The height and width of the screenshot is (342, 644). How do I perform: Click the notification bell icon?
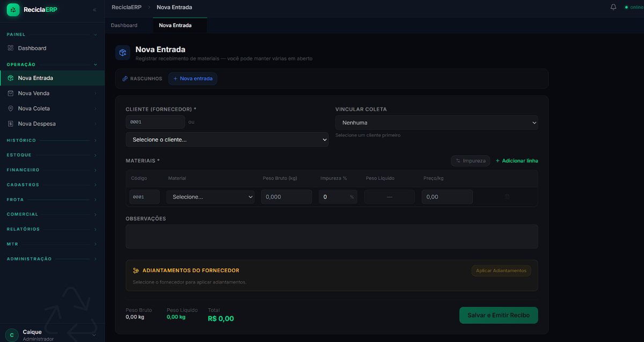[x=613, y=7]
